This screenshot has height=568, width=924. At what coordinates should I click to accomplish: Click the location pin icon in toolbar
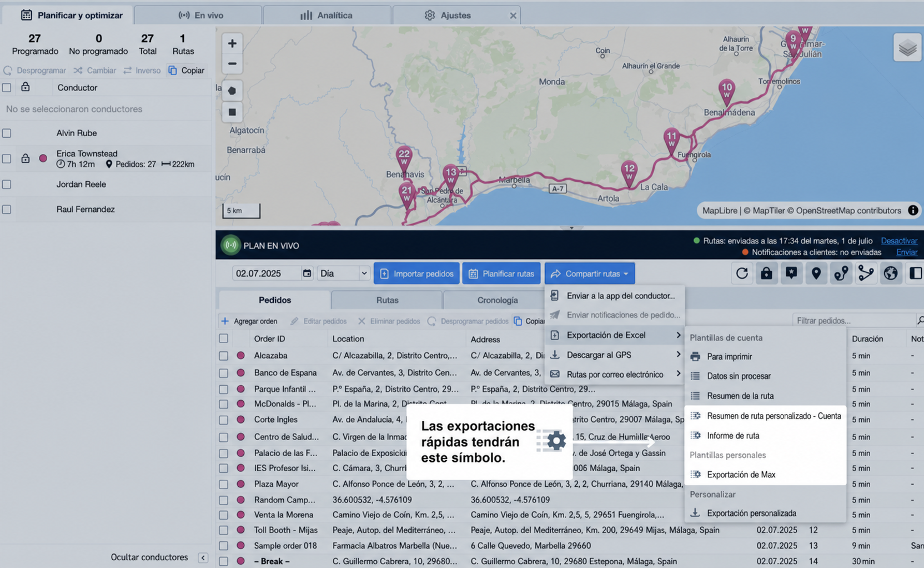coord(816,273)
